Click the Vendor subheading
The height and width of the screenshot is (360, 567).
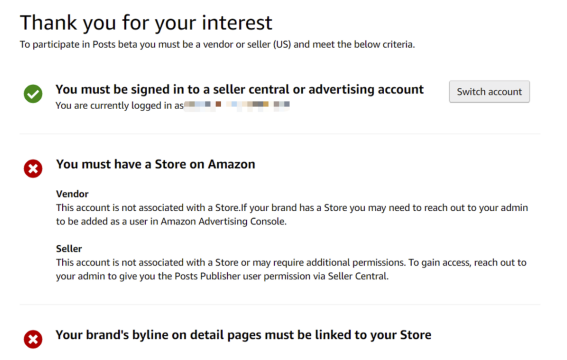[72, 194]
